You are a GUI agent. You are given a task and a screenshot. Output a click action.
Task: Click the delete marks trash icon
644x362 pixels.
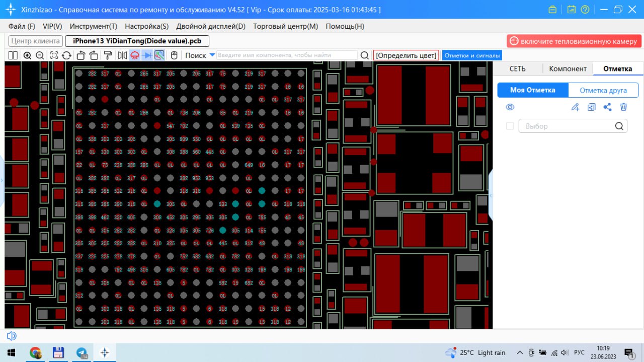623,107
